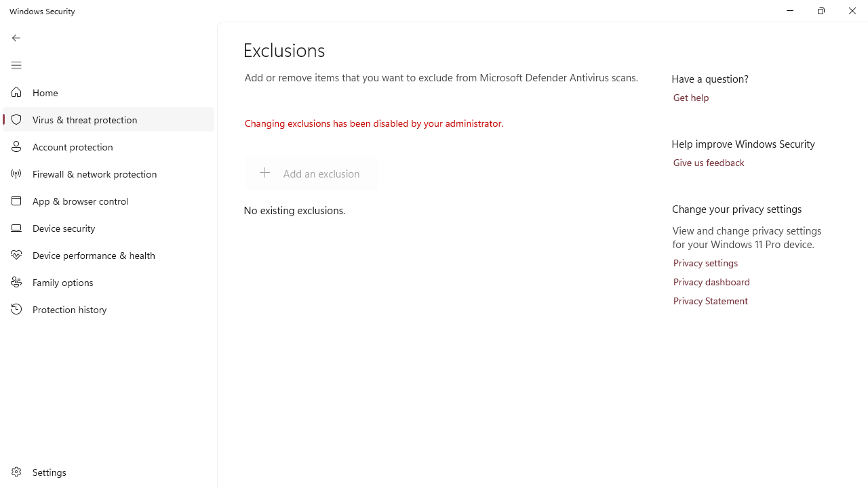Click the back arrow icon

[16, 38]
